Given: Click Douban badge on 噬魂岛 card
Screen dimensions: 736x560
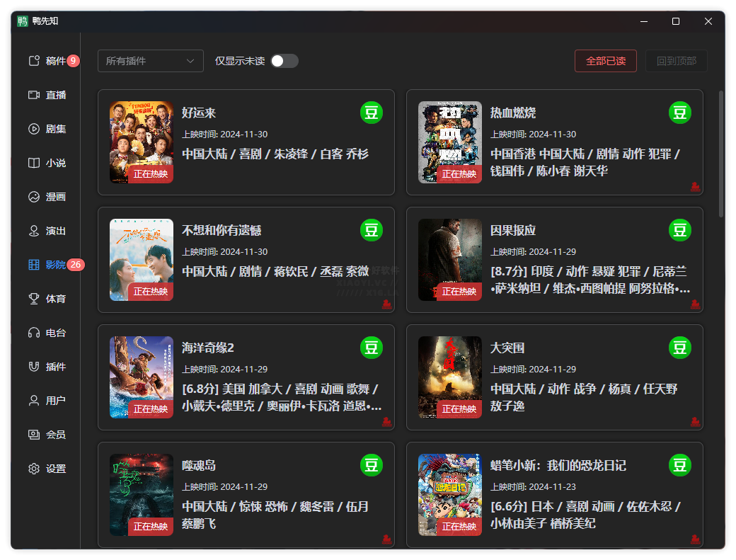Looking at the screenshot, I should 372,465.
